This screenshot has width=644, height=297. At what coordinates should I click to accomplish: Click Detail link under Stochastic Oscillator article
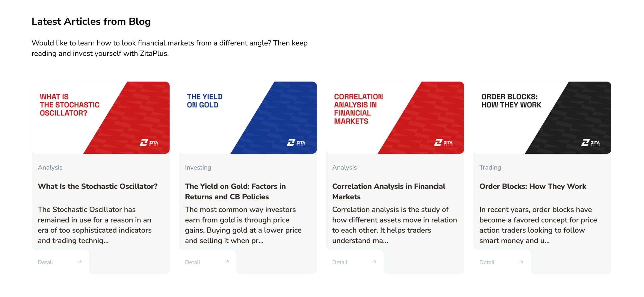(x=45, y=262)
